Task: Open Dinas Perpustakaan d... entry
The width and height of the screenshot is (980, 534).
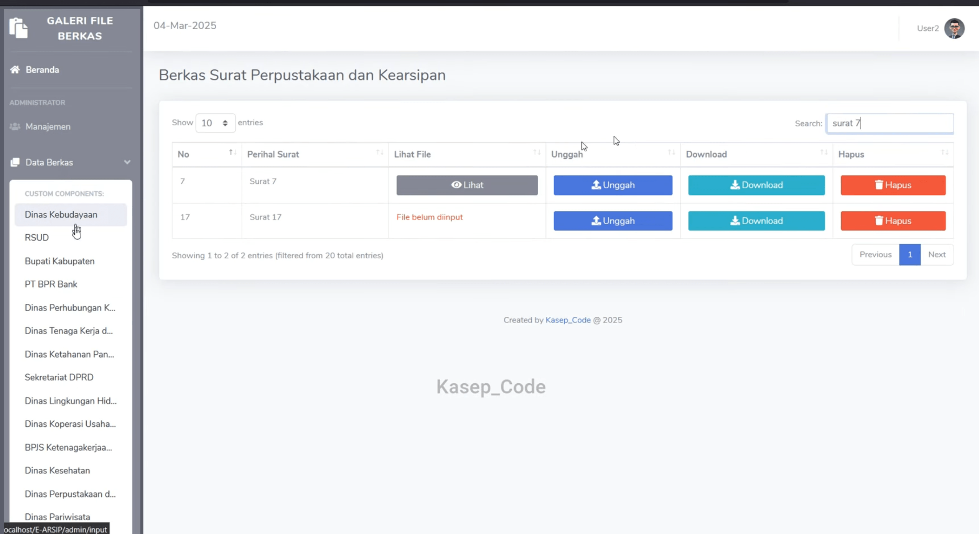Action: pos(70,494)
